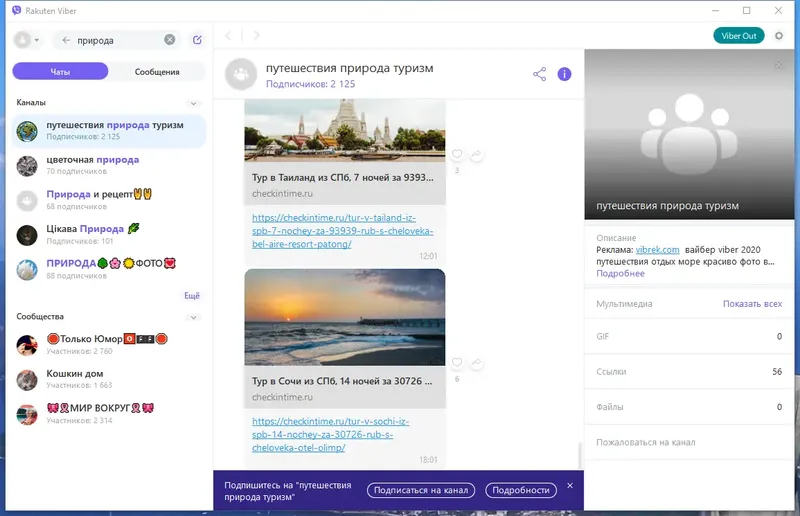Collapse the Каналы section

(193, 103)
